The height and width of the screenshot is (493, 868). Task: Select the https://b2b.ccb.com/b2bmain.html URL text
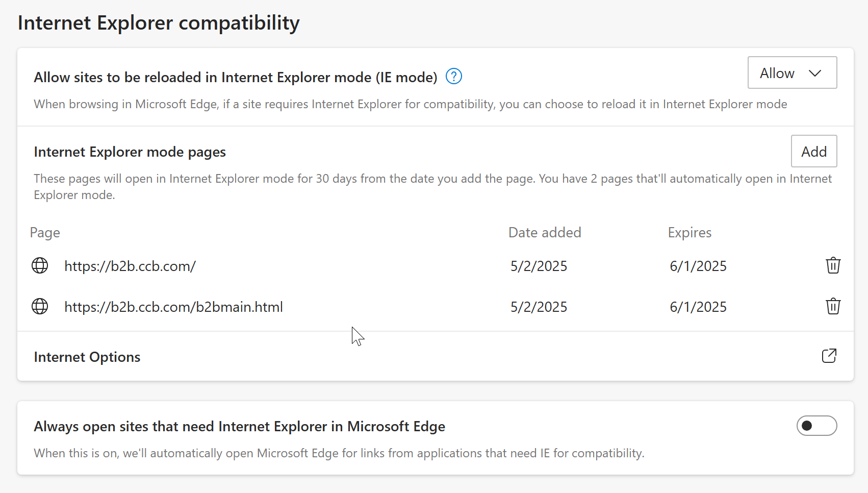[173, 307]
